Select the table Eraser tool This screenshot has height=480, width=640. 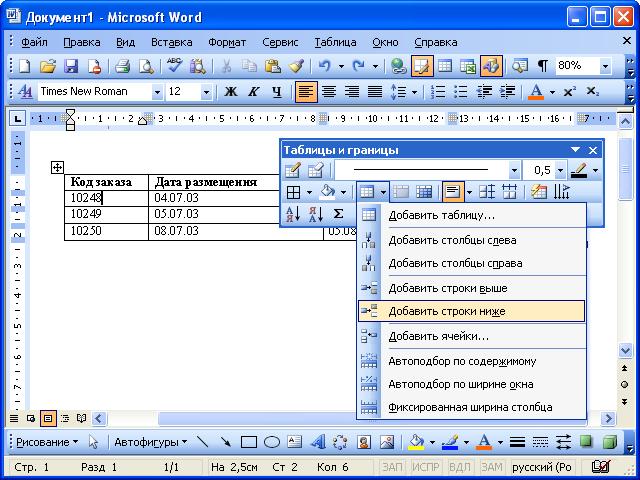click(x=316, y=170)
